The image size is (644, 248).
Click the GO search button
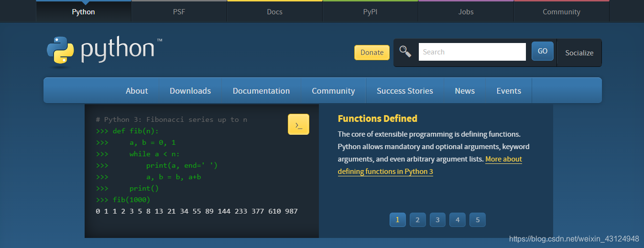coord(543,51)
